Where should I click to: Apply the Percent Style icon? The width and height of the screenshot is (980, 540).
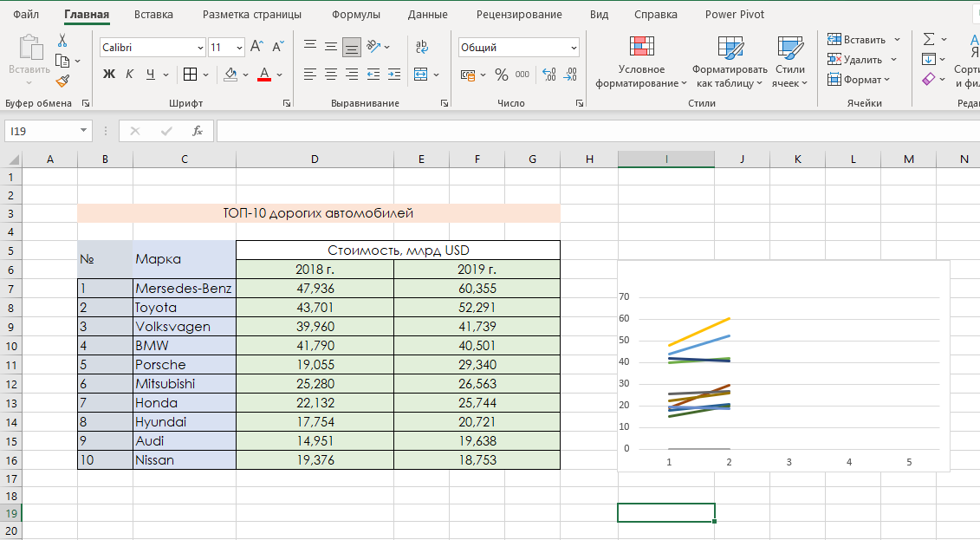click(x=501, y=75)
